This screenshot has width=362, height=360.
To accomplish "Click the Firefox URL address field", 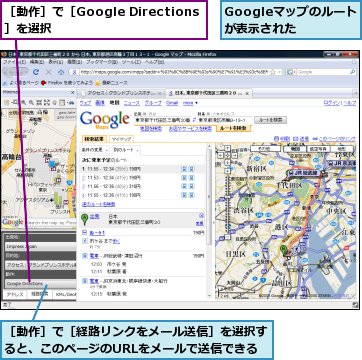I will pos(173,72).
